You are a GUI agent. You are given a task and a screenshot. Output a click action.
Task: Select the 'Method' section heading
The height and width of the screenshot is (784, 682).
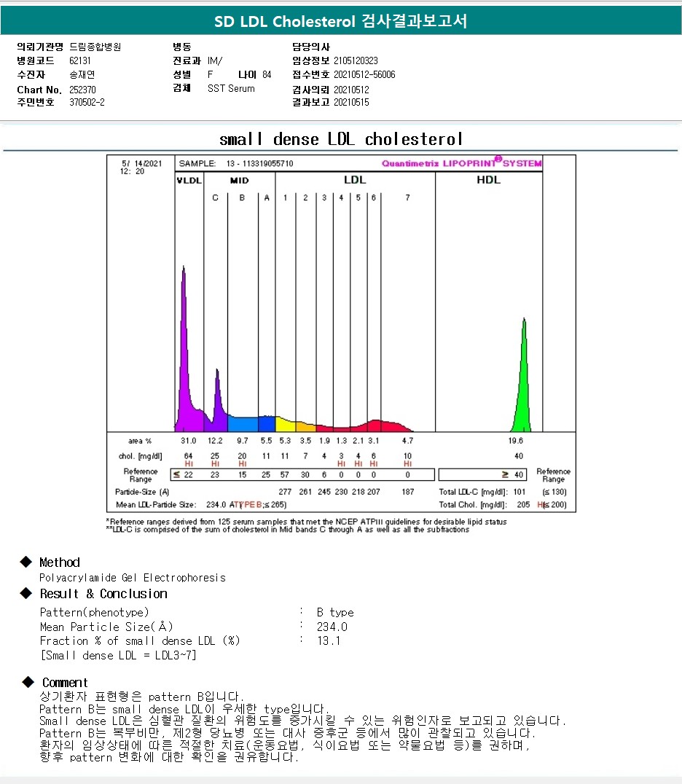tap(60, 562)
